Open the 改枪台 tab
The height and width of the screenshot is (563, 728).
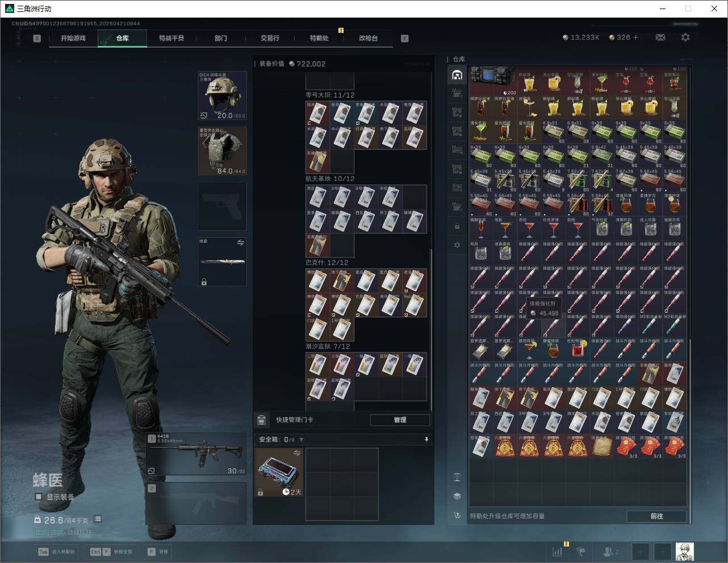coord(368,38)
